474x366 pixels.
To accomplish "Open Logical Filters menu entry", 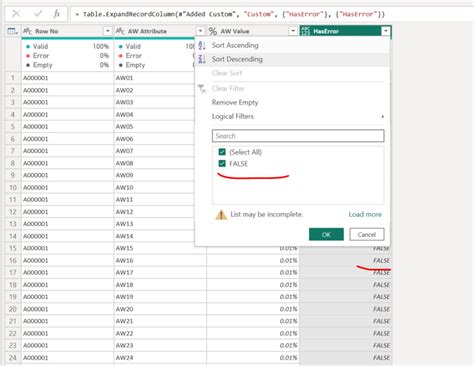I will [292, 117].
